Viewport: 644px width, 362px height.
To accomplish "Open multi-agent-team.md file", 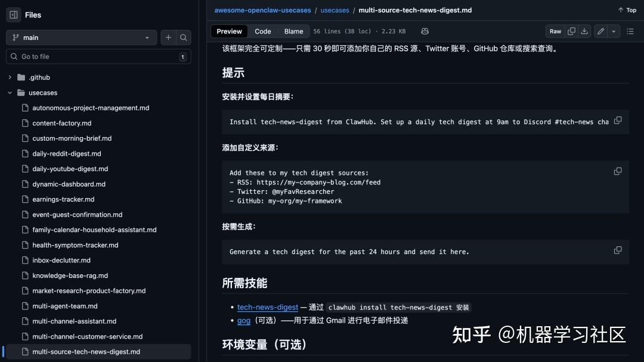I will point(65,306).
